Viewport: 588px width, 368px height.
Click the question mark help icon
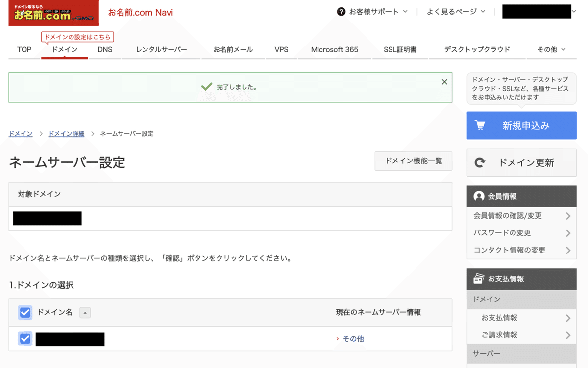341,11
